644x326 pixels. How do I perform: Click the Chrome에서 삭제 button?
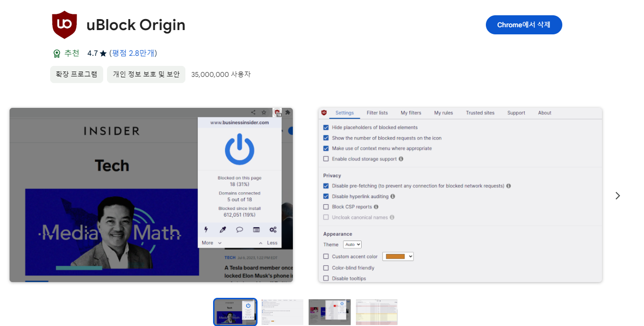(x=524, y=25)
